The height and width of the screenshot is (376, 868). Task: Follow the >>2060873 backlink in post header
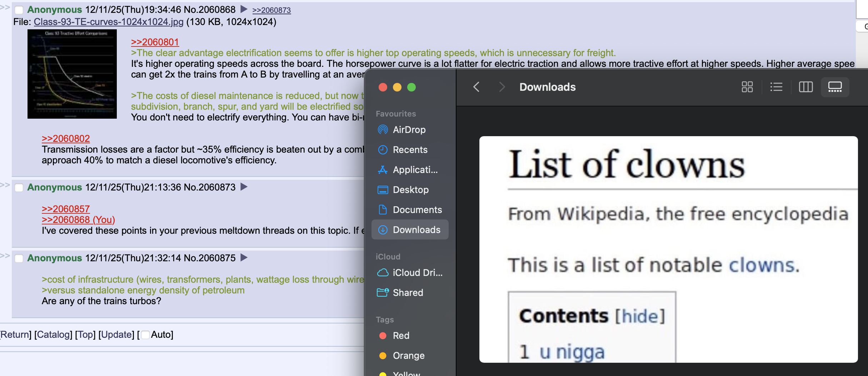point(271,10)
